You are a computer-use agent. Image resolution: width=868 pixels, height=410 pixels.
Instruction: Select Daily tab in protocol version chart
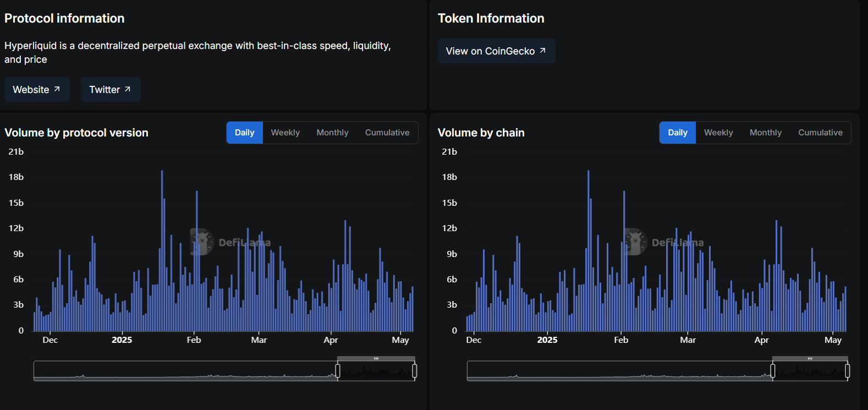[245, 133]
